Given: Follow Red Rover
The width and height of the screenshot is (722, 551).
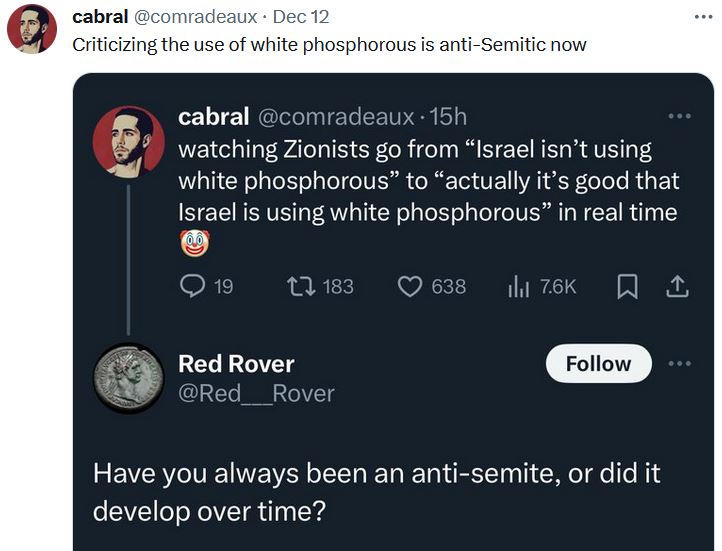Looking at the screenshot, I should pyautogui.click(x=598, y=364).
